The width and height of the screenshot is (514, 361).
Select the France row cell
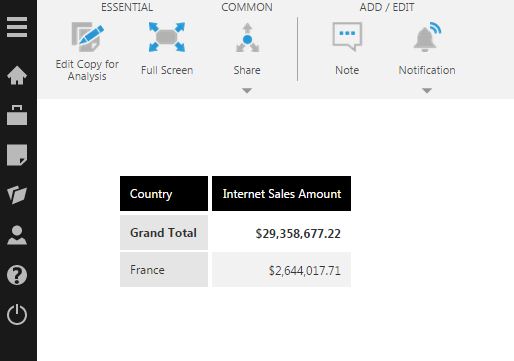[164, 270]
